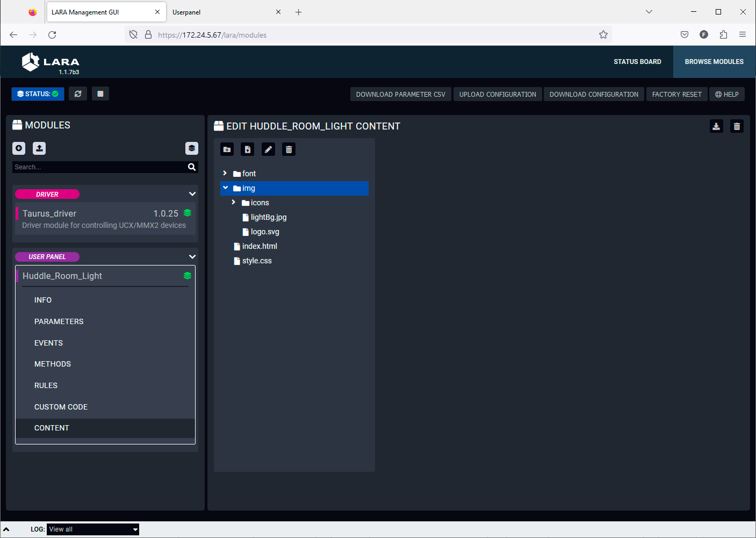Viewport: 756px width, 538px height.
Task: Collapse the DRIVER module category
Action: click(192, 194)
